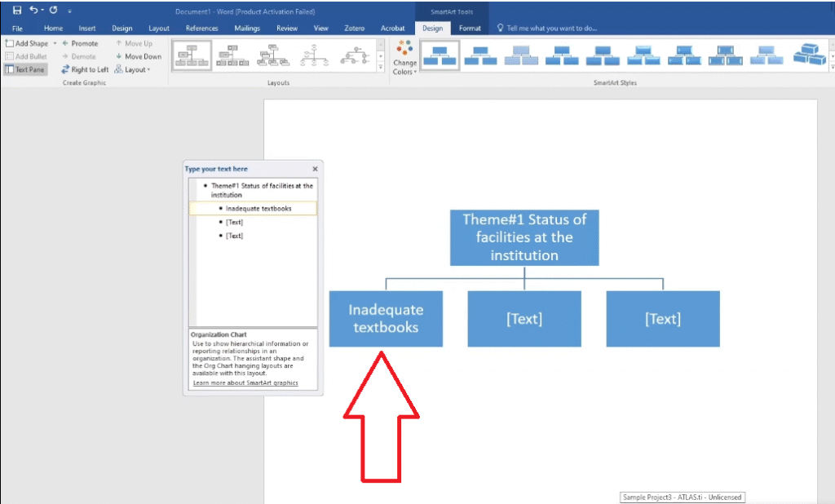This screenshot has height=504, width=835.
Task: Open the Layout dropdown in Create Graphic
Action: [x=133, y=69]
